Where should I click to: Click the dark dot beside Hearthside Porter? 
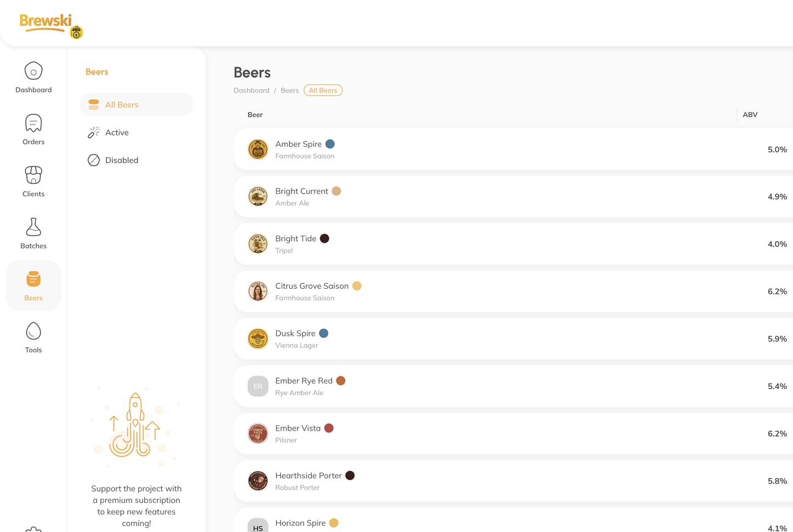point(350,475)
